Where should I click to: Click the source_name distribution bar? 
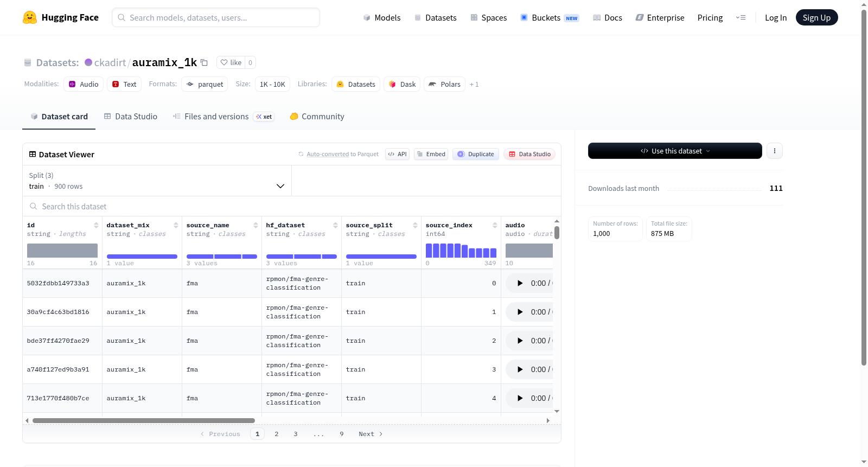(222, 257)
